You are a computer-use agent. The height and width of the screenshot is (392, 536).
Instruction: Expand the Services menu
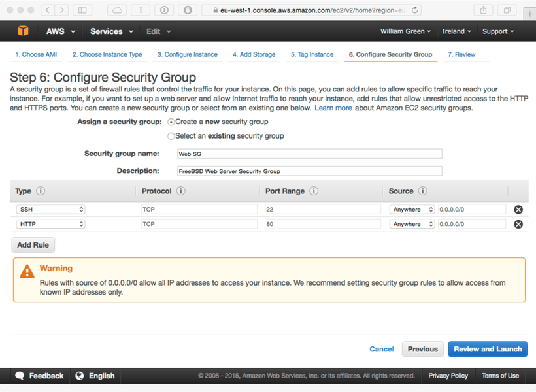111,31
